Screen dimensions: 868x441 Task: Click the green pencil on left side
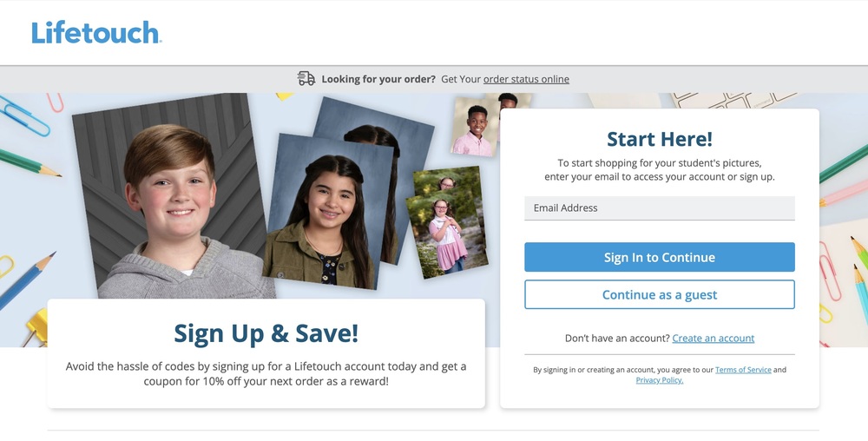click(x=30, y=162)
